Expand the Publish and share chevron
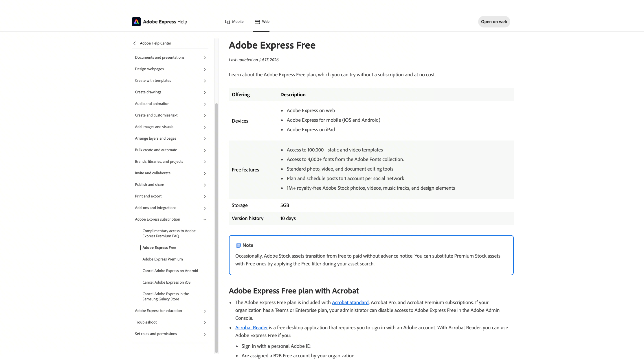This screenshot has height=364, width=644. (x=205, y=185)
